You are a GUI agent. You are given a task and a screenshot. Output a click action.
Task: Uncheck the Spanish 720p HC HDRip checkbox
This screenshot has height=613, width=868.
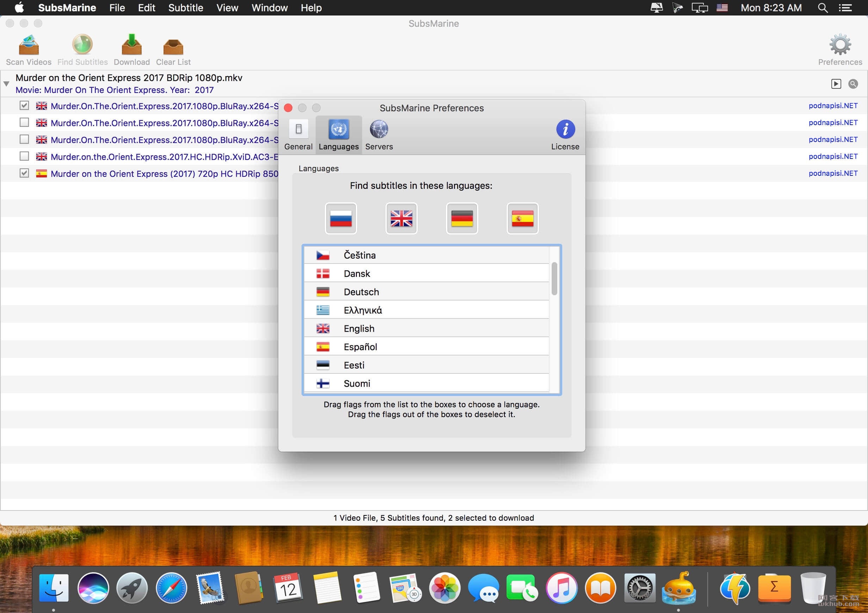(24, 173)
